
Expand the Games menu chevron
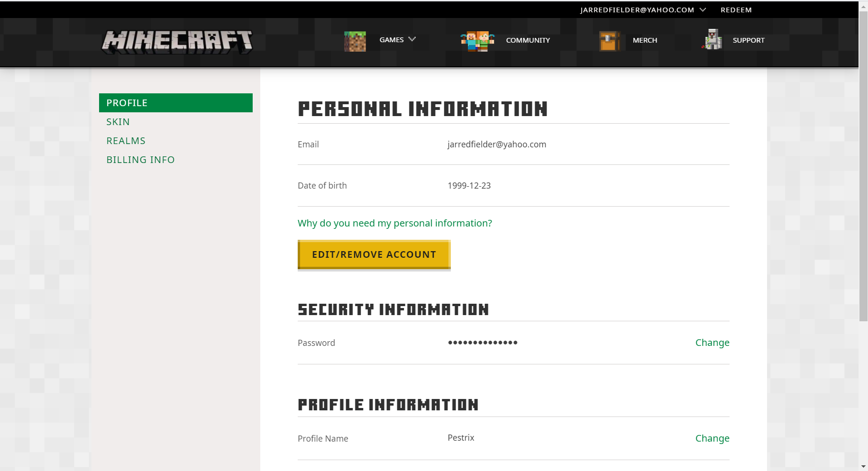pos(412,39)
